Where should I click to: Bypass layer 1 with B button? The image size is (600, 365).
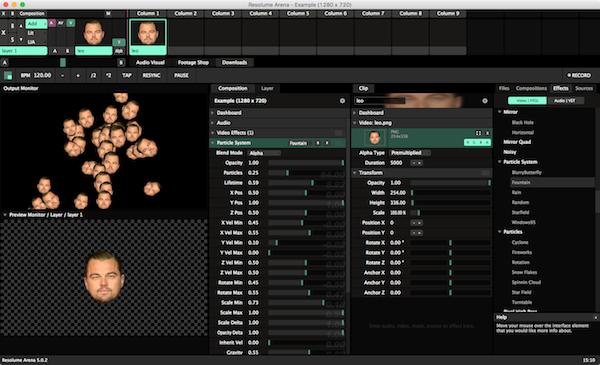pyautogui.click(x=12, y=26)
